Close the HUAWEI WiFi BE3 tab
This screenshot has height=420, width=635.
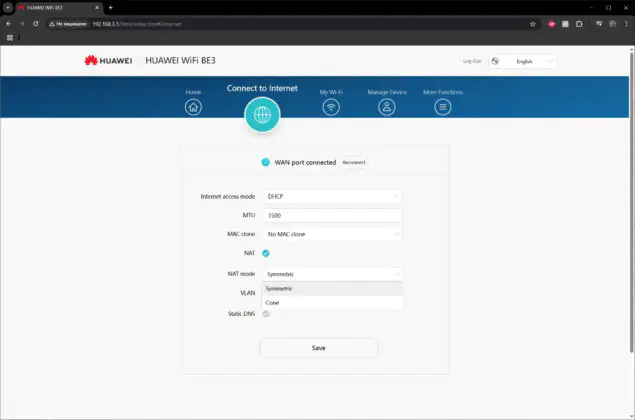(97, 8)
